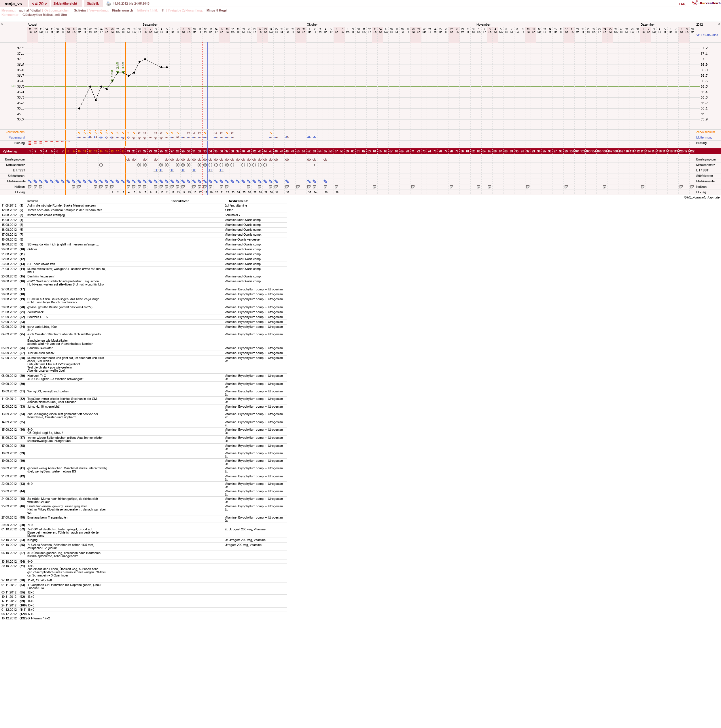
Task: Click note text 'Das könnte passen!'
Action: [x=41, y=277]
